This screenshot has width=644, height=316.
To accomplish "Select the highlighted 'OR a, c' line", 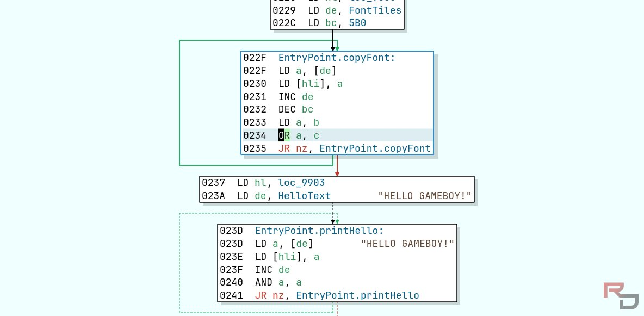I will [x=337, y=135].
